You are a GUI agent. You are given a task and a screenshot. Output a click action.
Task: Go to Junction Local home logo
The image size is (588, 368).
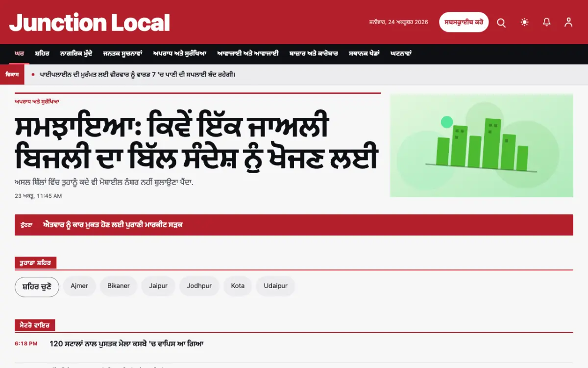coord(90,23)
